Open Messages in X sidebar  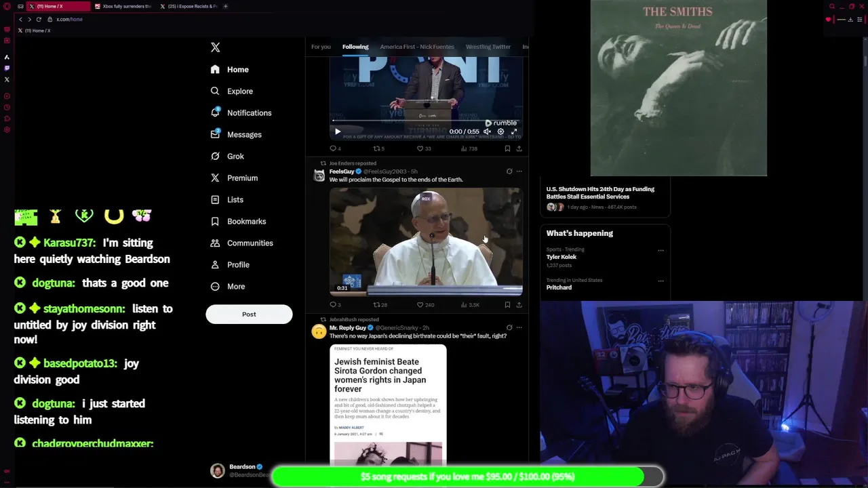(x=236, y=134)
